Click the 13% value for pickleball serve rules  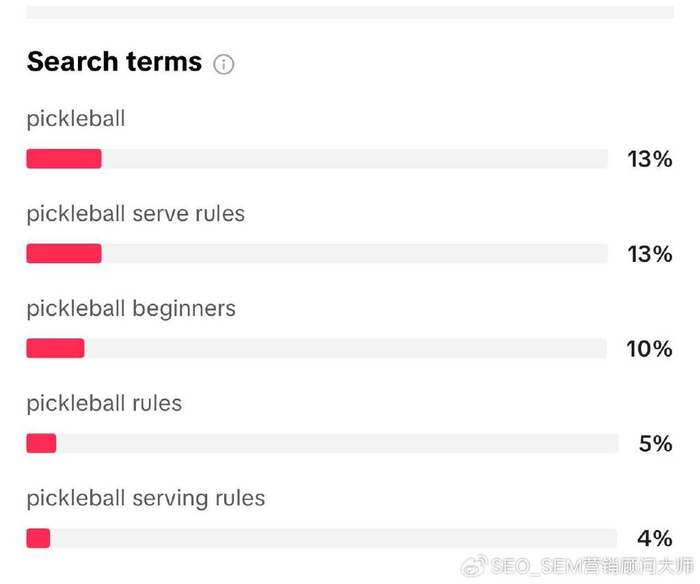pos(650,254)
